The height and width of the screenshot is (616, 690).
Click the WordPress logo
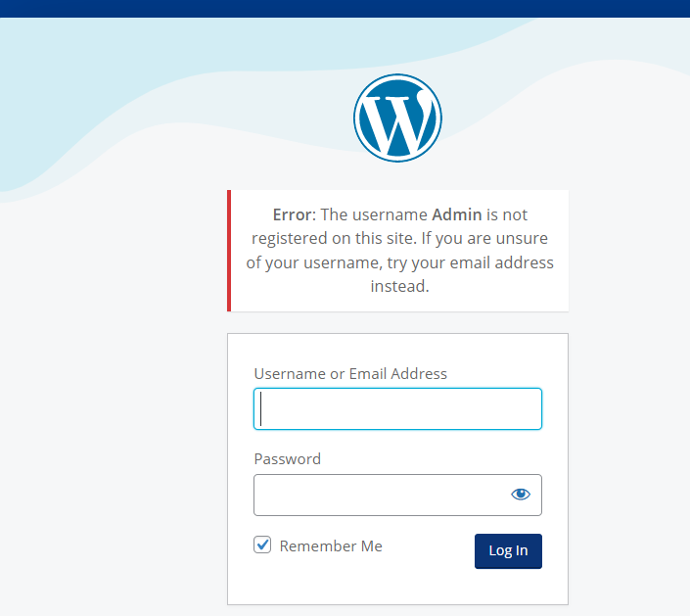[x=397, y=118]
